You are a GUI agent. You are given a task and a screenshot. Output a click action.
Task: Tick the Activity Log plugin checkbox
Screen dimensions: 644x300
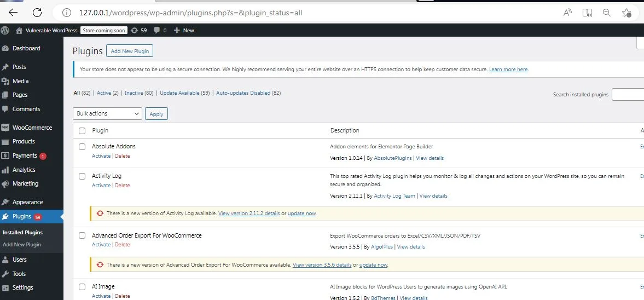(82, 176)
